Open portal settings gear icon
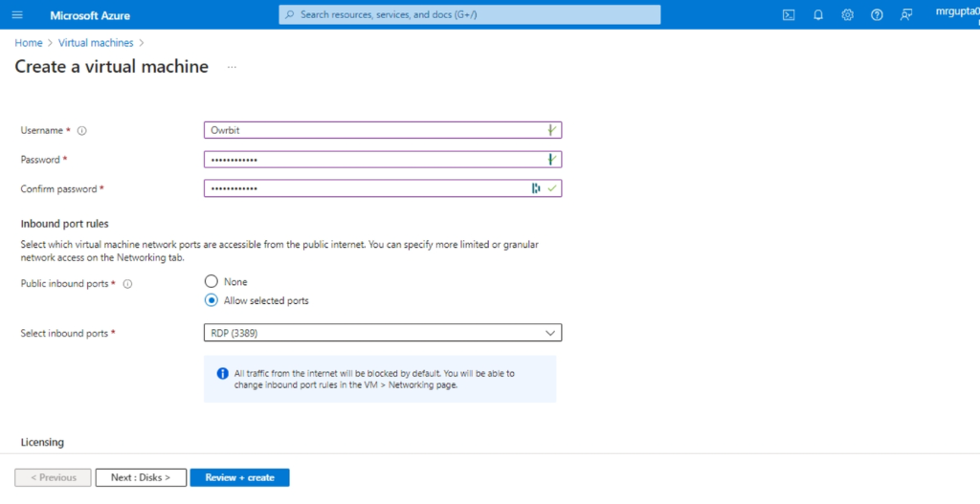The width and height of the screenshot is (980, 504). pyautogui.click(x=847, y=15)
